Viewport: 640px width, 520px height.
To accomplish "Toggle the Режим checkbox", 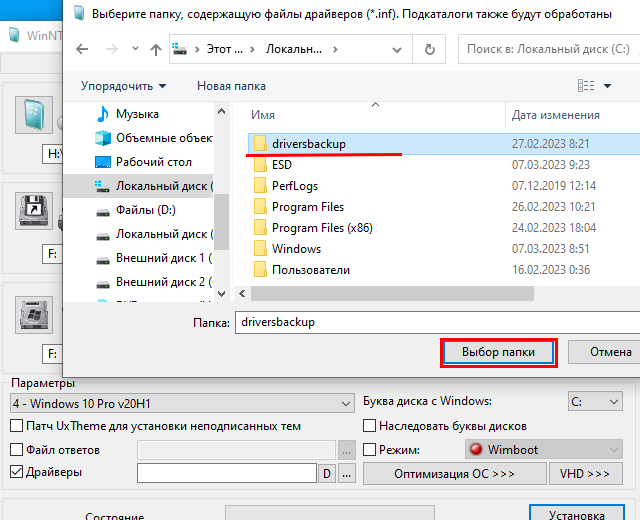I will (x=369, y=449).
